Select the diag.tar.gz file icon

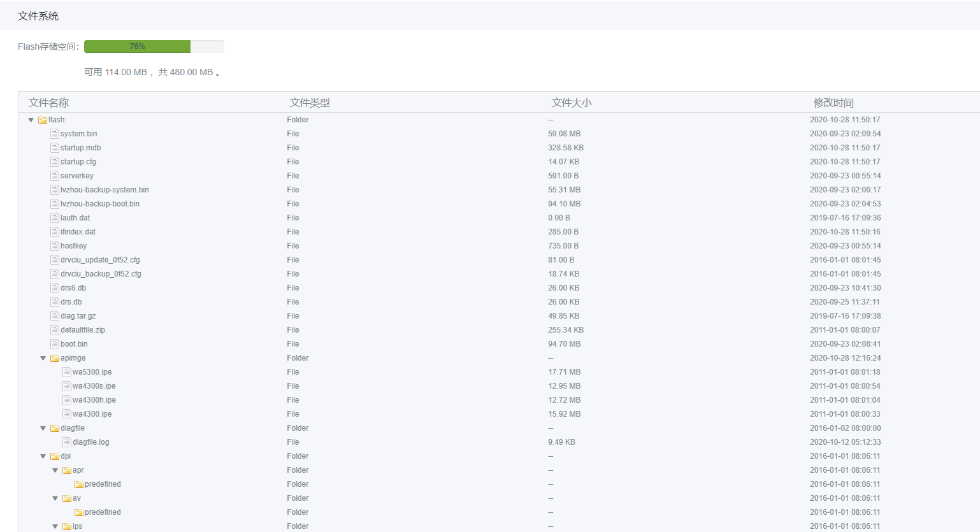click(55, 316)
